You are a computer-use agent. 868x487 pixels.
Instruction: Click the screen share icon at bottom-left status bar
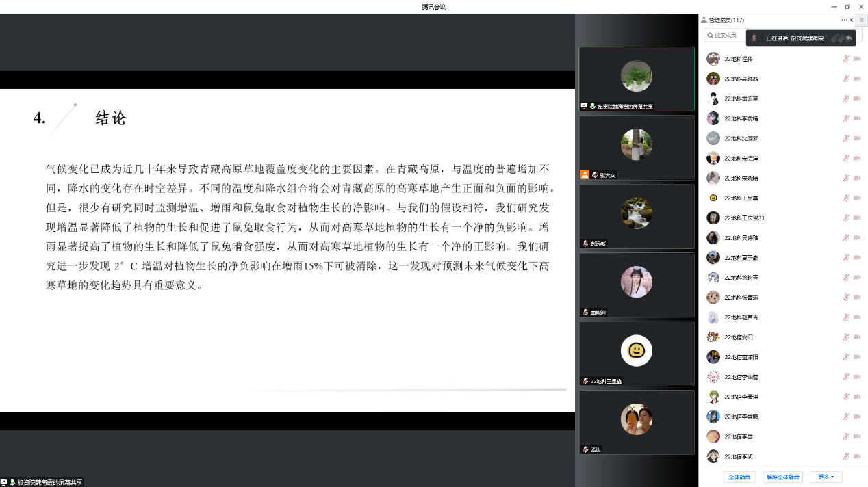tap(4, 482)
